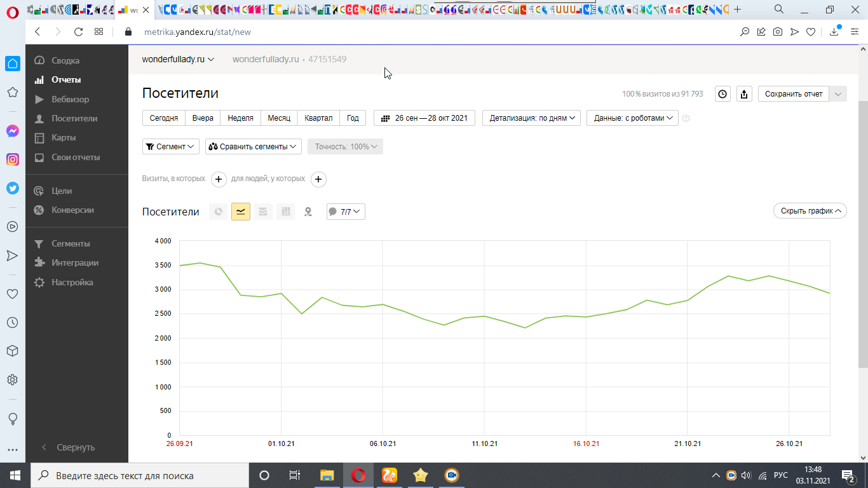
Task: Open a new tab with plus
Action: [x=738, y=10]
